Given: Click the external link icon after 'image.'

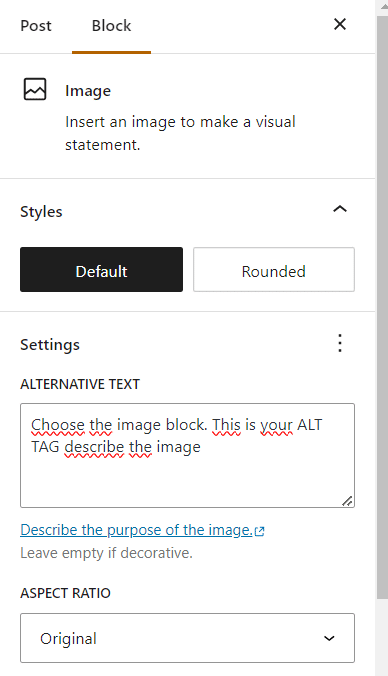Looking at the screenshot, I should pos(260,531).
